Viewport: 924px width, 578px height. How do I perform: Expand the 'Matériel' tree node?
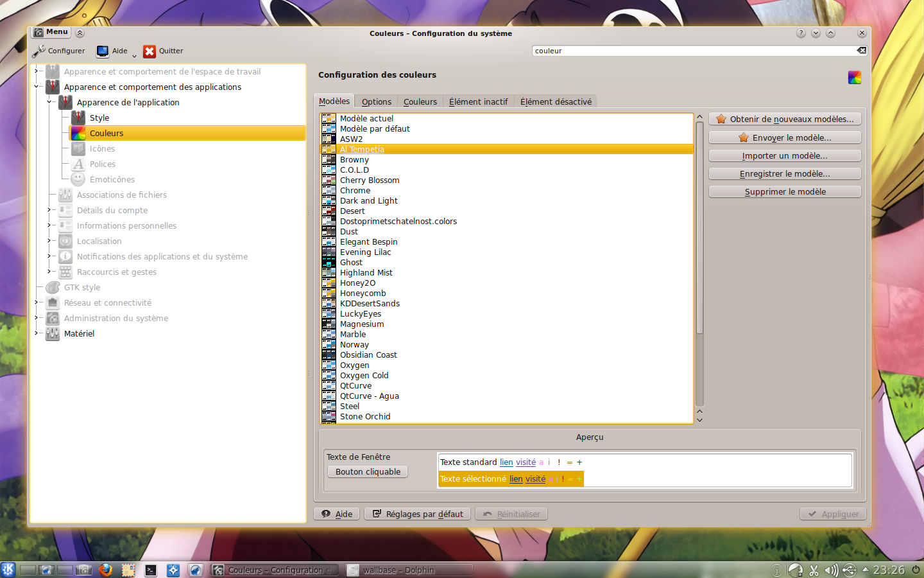coord(37,333)
